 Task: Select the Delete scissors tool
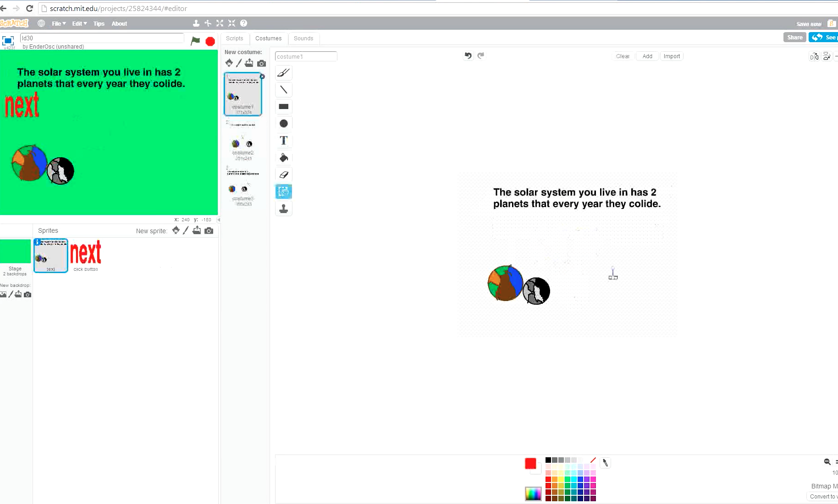pos(208,23)
